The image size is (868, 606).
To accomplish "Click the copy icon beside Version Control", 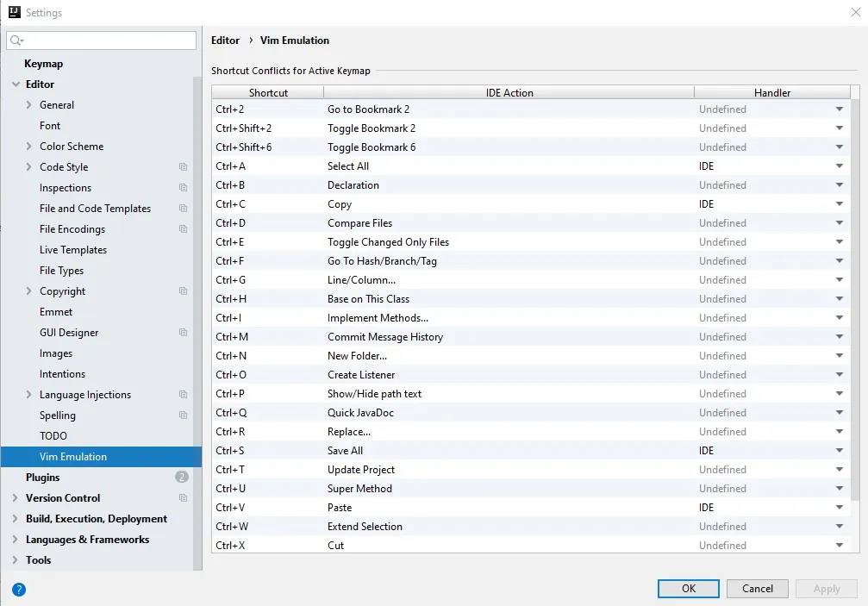I will 184,498.
